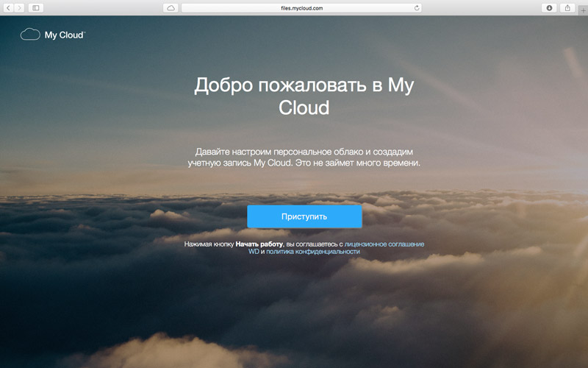Show the downloads list
This screenshot has height=368, width=588.
549,7
